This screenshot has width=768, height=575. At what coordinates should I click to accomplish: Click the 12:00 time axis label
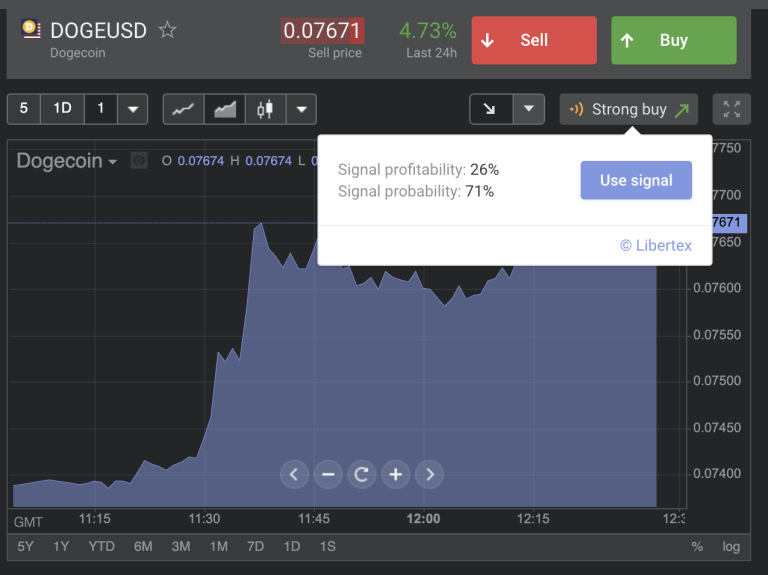tap(423, 519)
